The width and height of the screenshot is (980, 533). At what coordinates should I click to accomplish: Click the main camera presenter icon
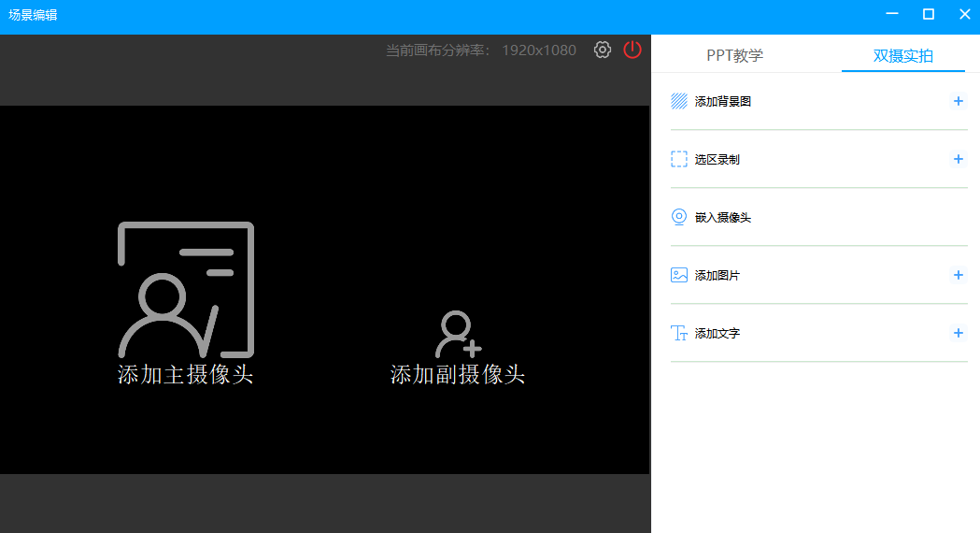[186, 290]
